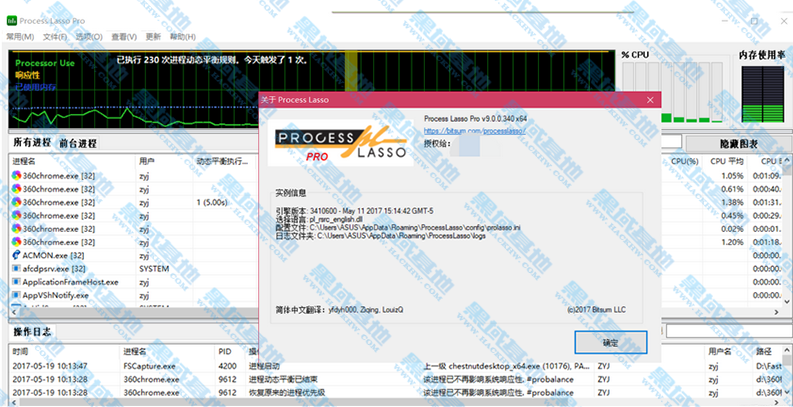The width and height of the screenshot is (793, 407).
Task: Open the 更新 menu
Action: coord(153,36)
